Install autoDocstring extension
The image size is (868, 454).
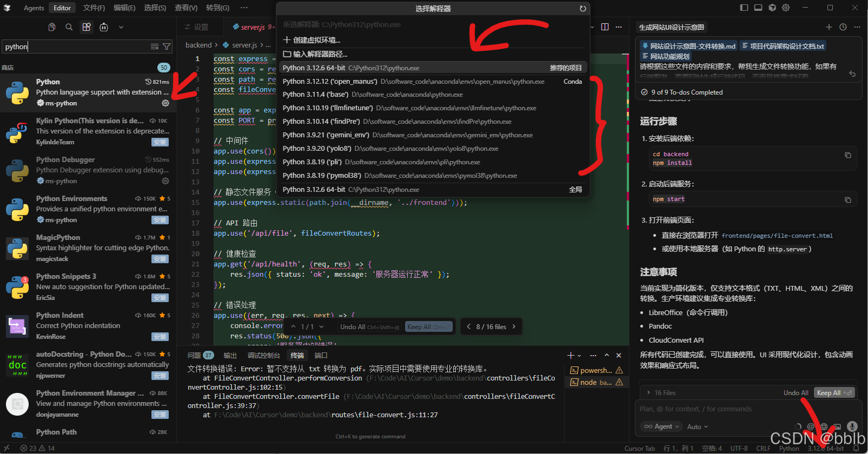(160, 376)
